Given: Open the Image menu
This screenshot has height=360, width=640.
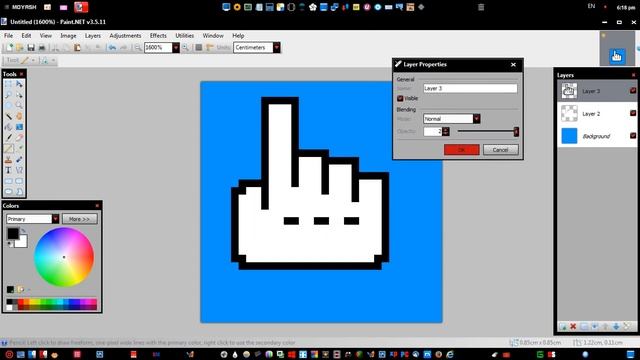Looking at the screenshot, I should pos(68,36).
